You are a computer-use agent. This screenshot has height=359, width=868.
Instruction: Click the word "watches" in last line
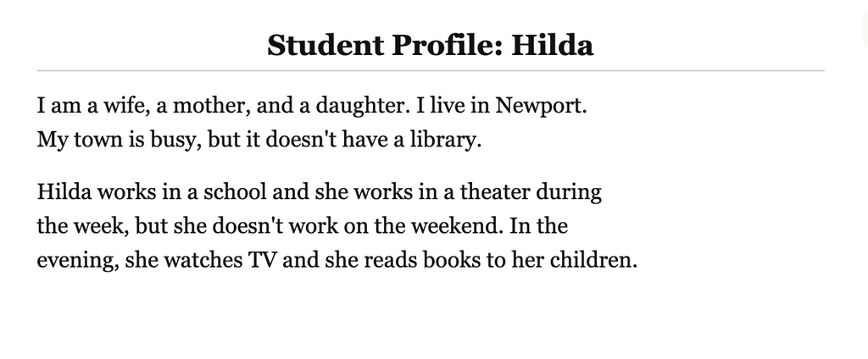pyautogui.click(x=203, y=259)
